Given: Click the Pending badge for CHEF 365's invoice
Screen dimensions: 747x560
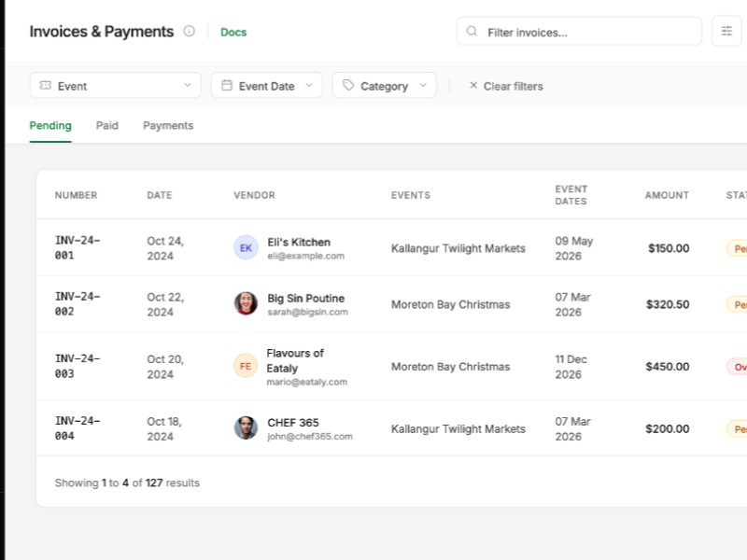Looking at the screenshot, I should pos(738,428).
